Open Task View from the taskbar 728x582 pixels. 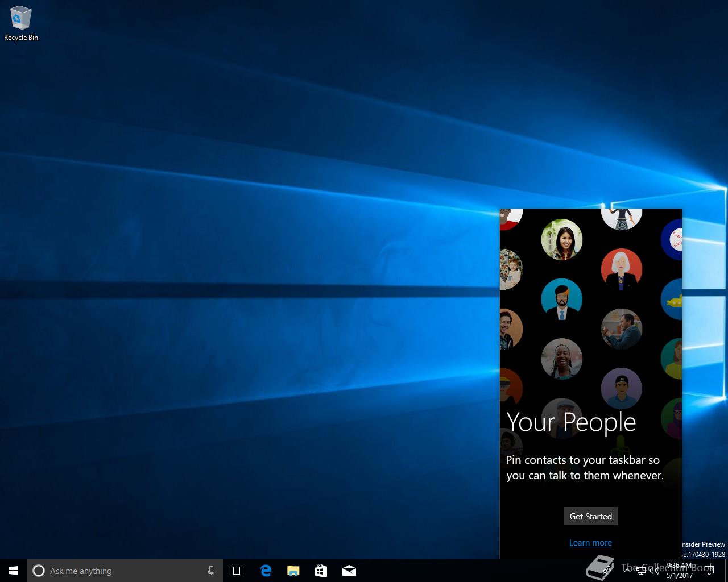237,571
